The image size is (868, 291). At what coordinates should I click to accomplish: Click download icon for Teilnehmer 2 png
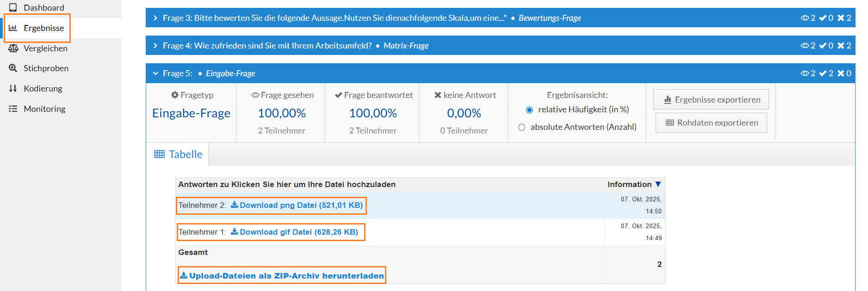[x=235, y=205]
